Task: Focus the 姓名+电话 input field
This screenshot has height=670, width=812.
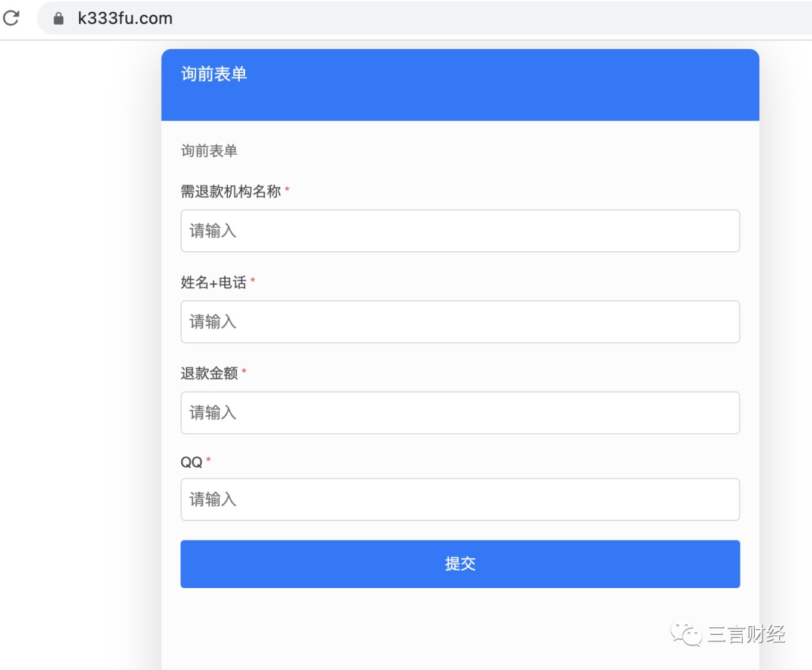Action: [460, 322]
